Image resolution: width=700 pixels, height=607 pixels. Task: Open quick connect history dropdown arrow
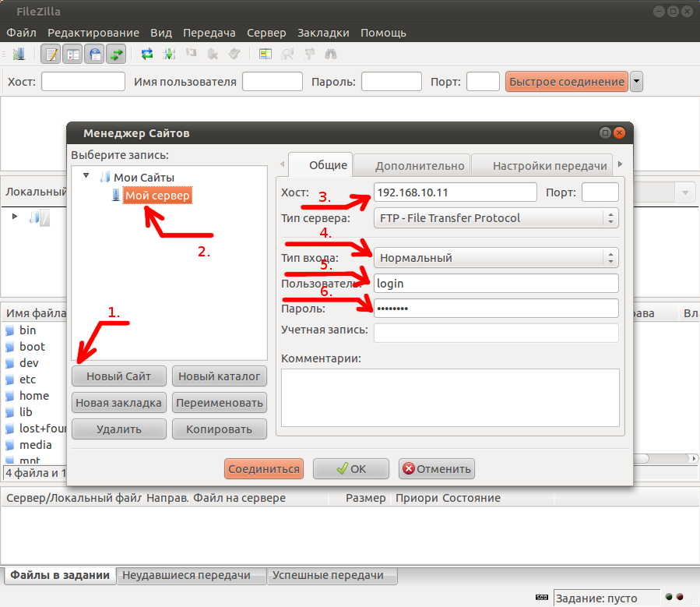(x=637, y=82)
